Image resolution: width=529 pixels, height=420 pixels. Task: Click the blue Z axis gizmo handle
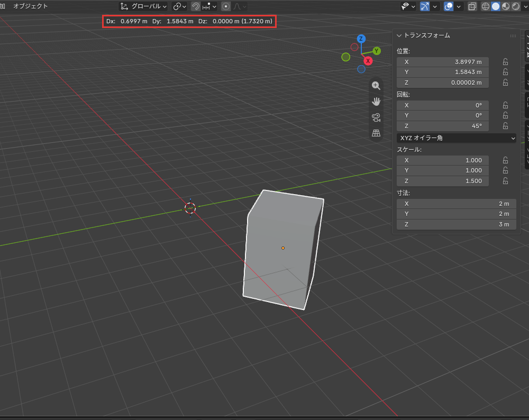[x=361, y=39]
